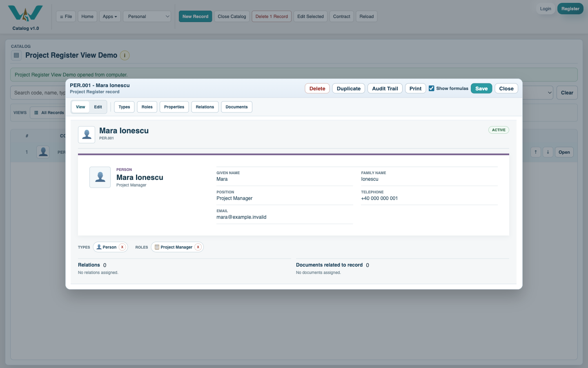Image resolution: width=588 pixels, height=368 pixels.
Task: Reload the catalog
Action: (367, 16)
